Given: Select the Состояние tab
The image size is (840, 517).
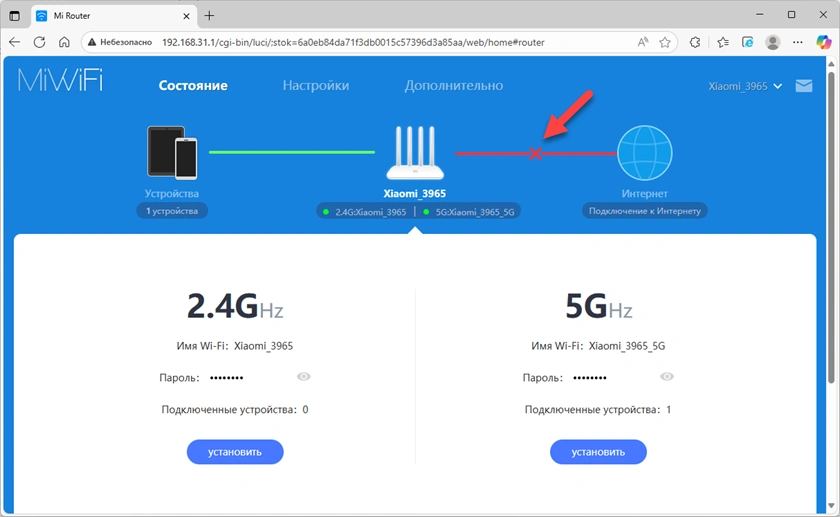Looking at the screenshot, I should 193,86.
